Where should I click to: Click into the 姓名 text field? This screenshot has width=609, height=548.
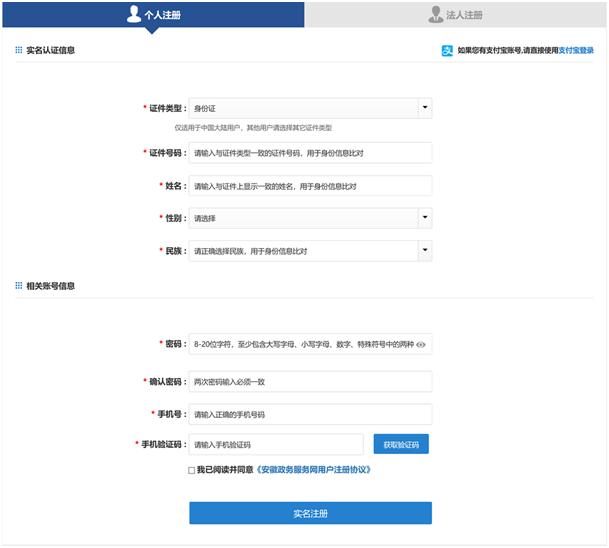(310, 186)
